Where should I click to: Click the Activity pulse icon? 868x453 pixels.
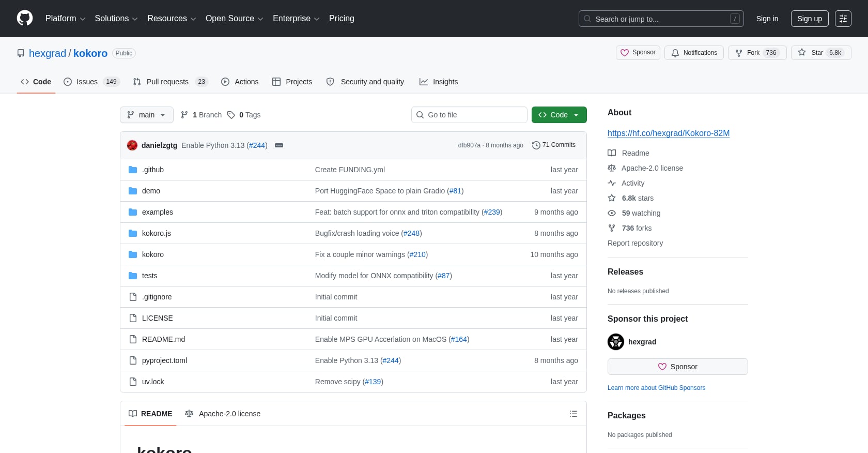612,183
